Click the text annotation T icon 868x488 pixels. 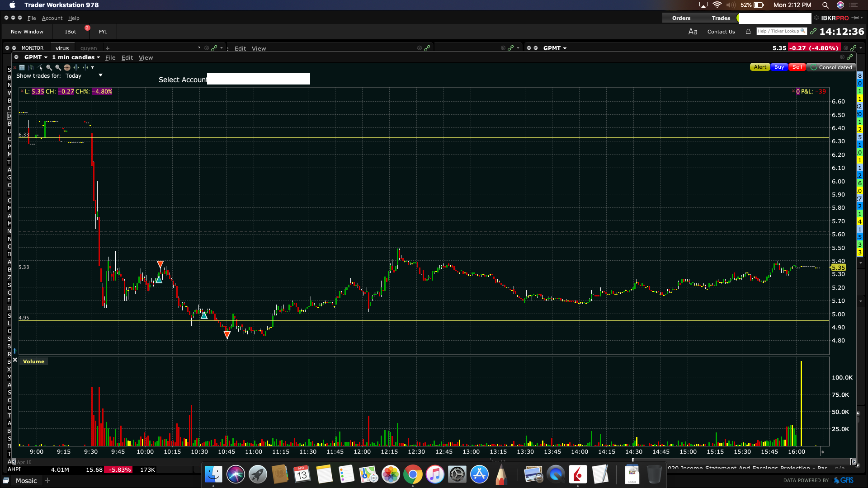(x=22, y=67)
